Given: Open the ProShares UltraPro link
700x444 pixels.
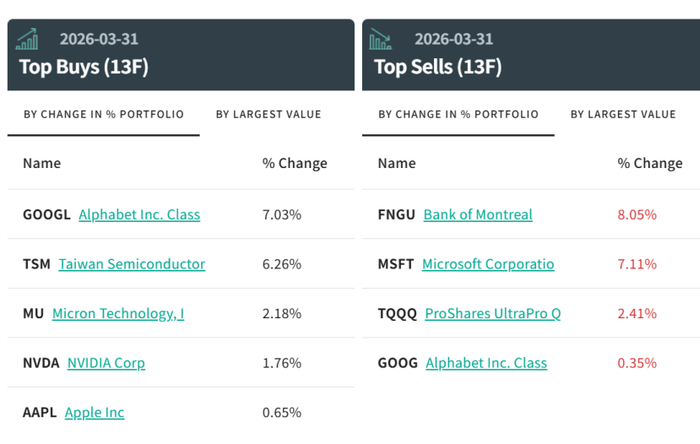Looking at the screenshot, I should pyautogui.click(x=493, y=313).
